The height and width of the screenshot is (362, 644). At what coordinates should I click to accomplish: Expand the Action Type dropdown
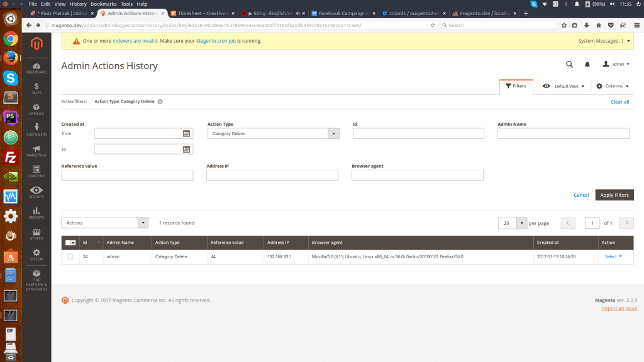point(333,133)
